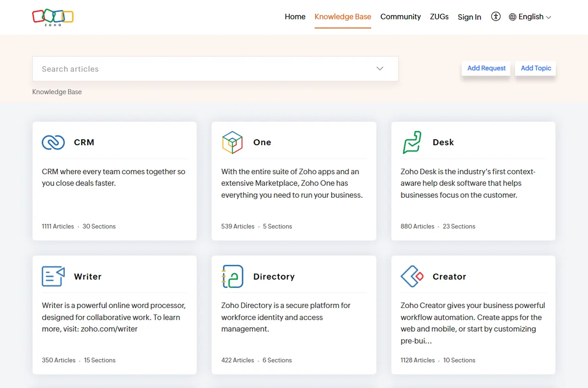This screenshot has height=388, width=588.
Task: Click "880 Articles" on Desk card
Action: [417, 227]
